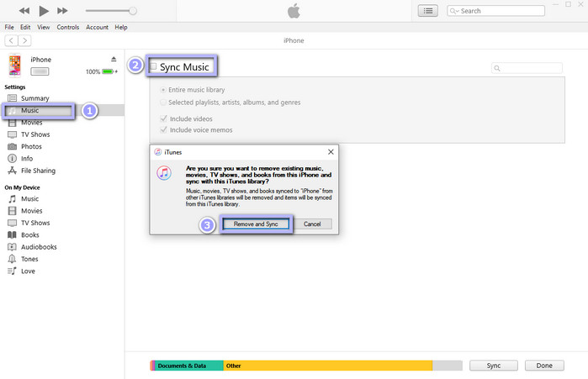This screenshot has height=379, width=588.
Task: Click the free space storage bar segment
Action: tap(448, 366)
